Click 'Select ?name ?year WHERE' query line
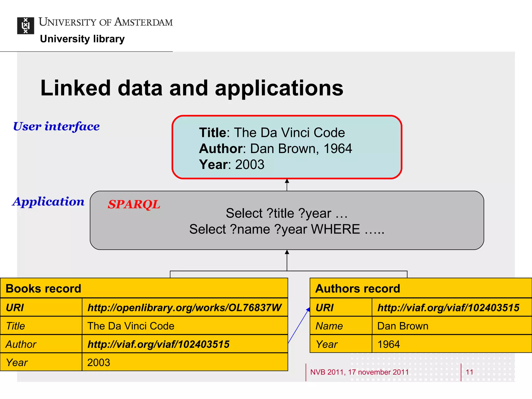The image size is (532, 399). pos(287,229)
